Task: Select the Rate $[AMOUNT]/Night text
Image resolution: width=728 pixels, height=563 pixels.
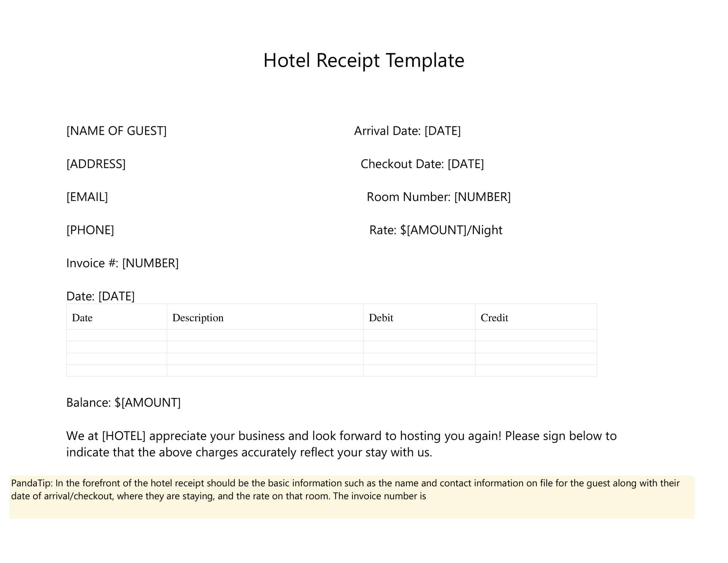Action: click(436, 230)
